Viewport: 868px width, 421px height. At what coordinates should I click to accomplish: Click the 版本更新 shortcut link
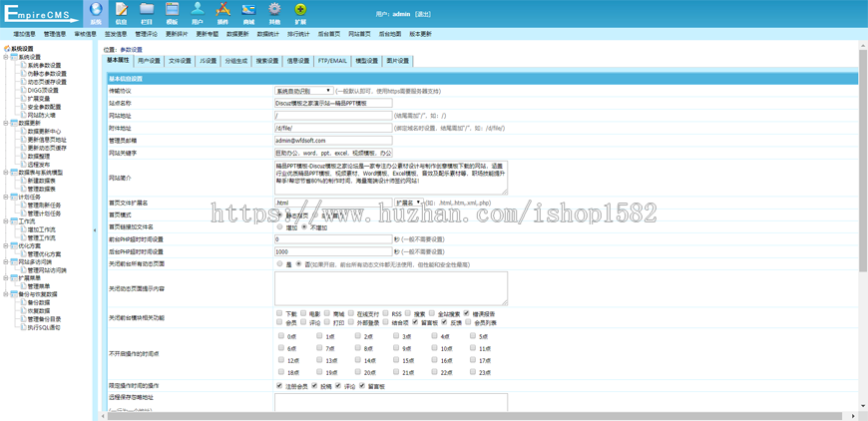pos(420,34)
